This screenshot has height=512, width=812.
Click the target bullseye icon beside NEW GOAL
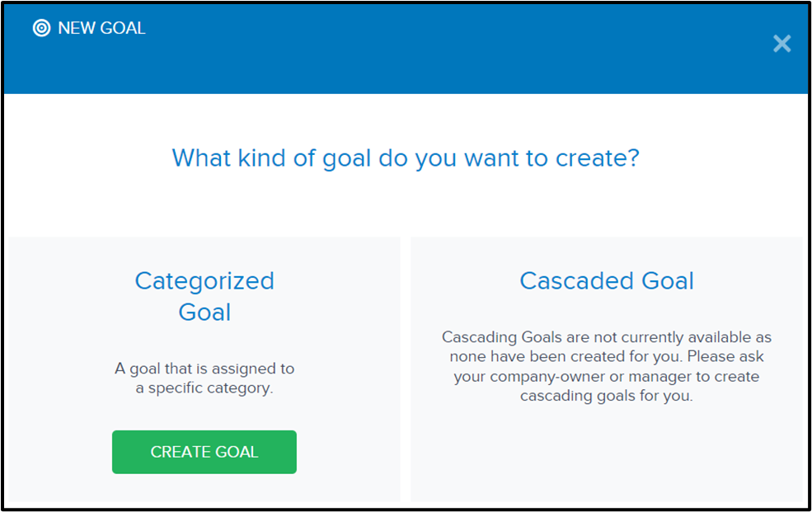click(x=41, y=28)
